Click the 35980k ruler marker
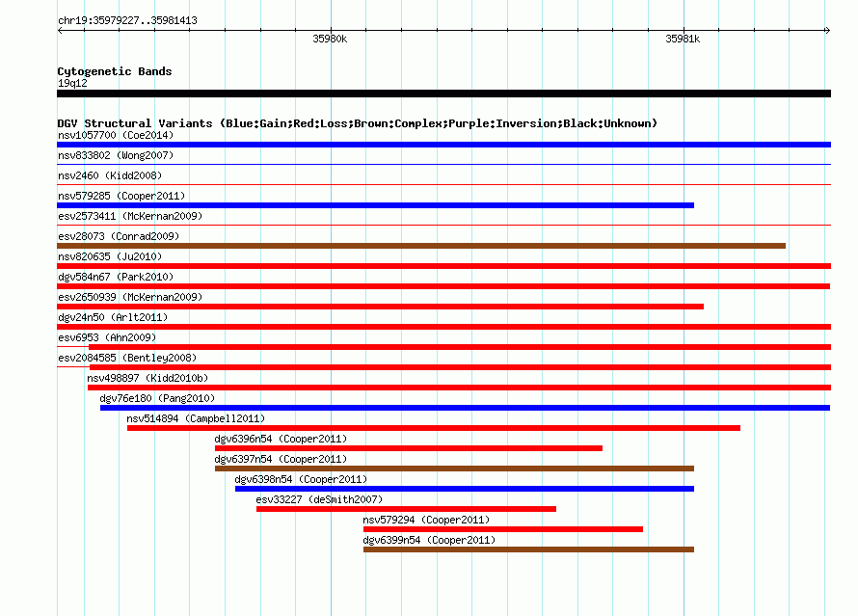This screenshot has height=616, width=858. [x=330, y=39]
